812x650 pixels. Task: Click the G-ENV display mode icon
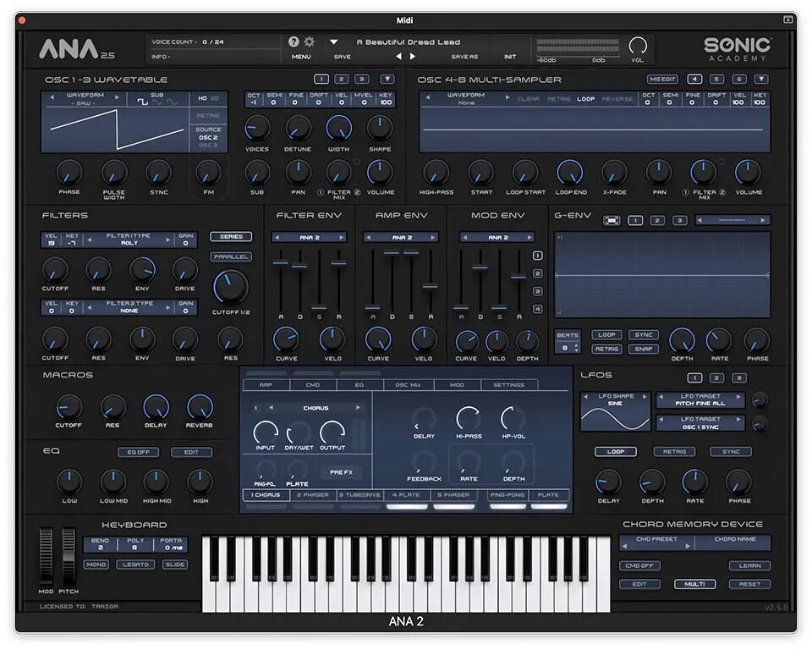612,220
